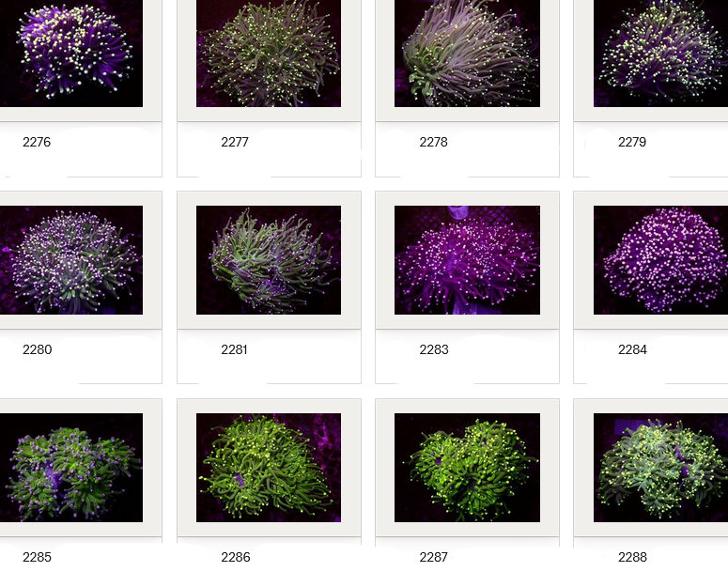Image resolution: width=728 pixels, height=587 pixels.
Task: Click the label text 2284
Action: click(632, 349)
